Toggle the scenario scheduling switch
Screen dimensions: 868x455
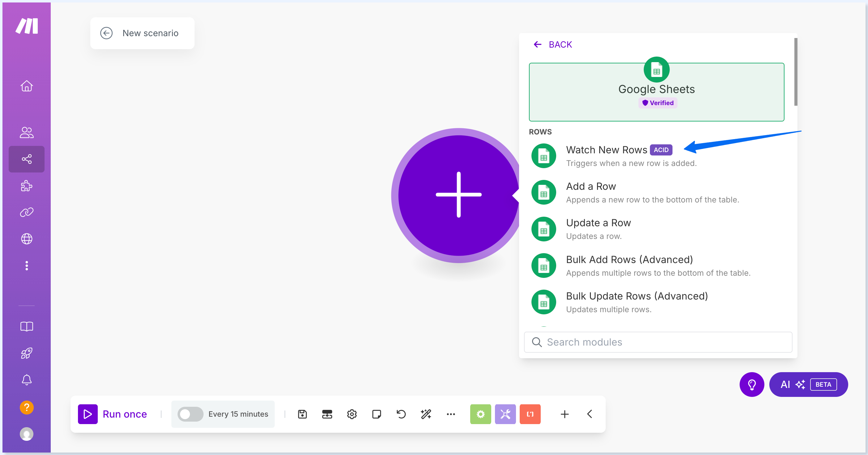190,414
